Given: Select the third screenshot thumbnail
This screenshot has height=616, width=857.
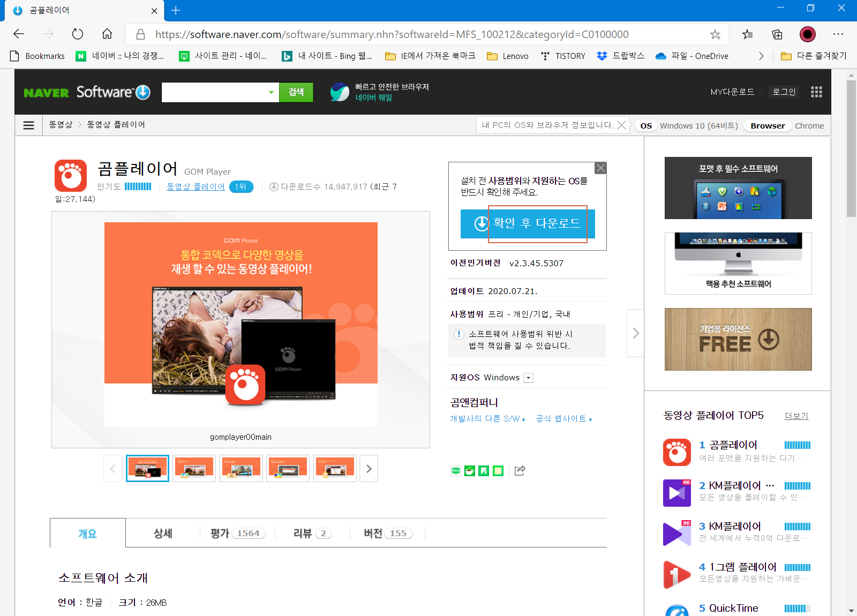Looking at the screenshot, I should [241, 469].
